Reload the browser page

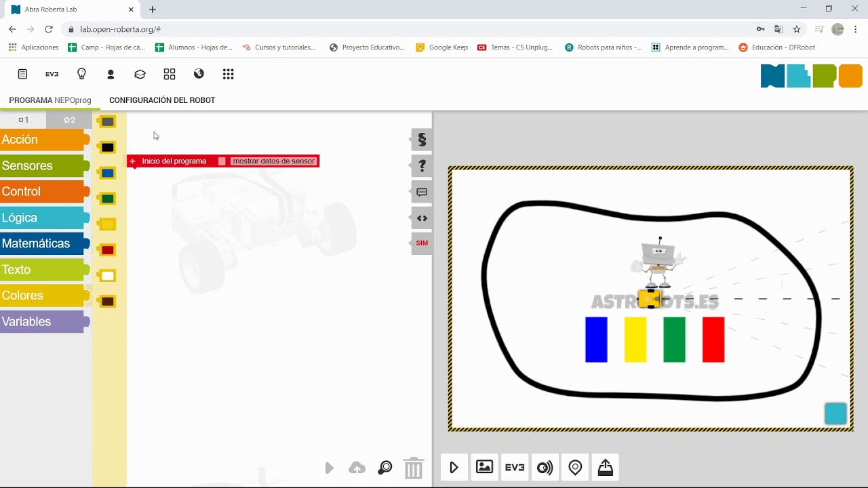48,29
